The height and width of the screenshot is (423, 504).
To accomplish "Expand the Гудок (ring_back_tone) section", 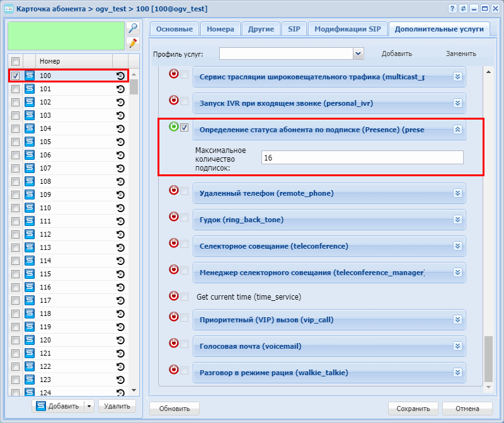I will click(x=458, y=220).
